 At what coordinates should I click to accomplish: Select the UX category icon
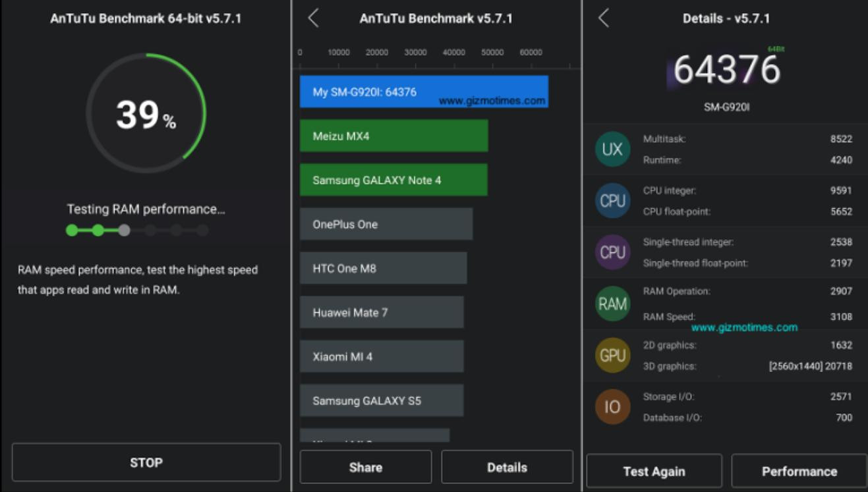[612, 150]
